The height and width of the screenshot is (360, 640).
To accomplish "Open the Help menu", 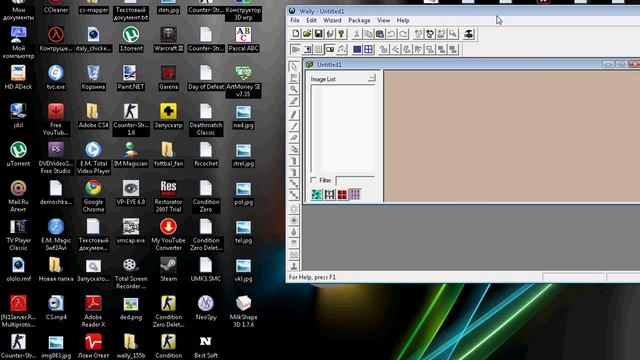I will 403,20.
